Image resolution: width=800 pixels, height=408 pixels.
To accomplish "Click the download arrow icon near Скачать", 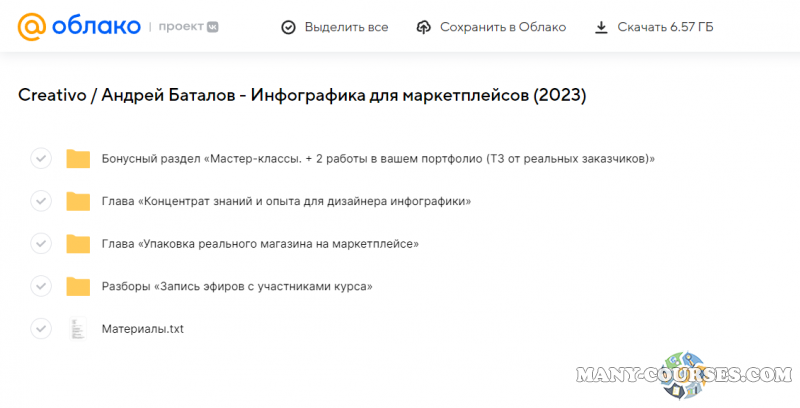I will pyautogui.click(x=601, y=27).
